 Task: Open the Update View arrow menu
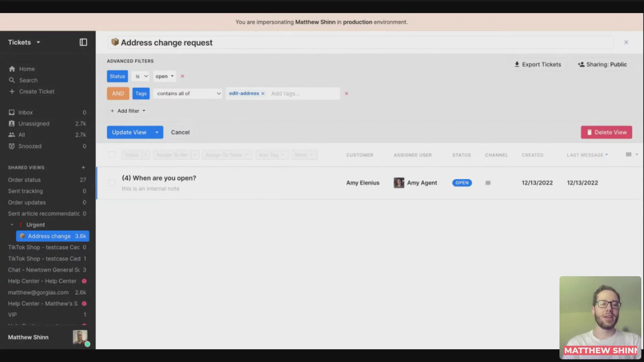click(157, 132)
